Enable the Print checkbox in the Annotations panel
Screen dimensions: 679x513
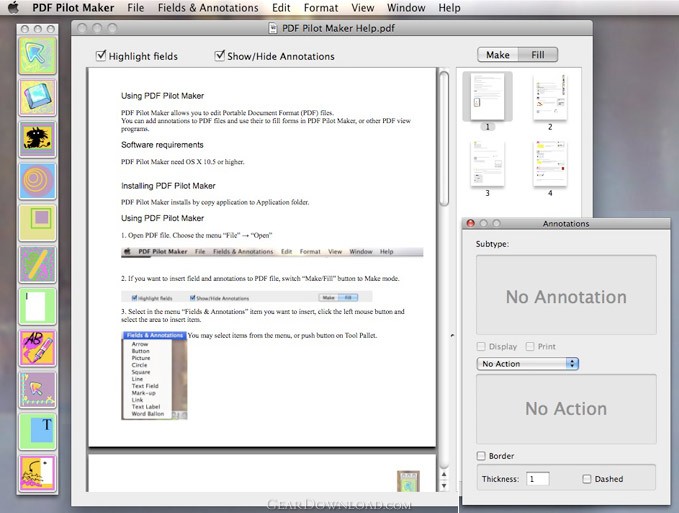click(530, 346)
